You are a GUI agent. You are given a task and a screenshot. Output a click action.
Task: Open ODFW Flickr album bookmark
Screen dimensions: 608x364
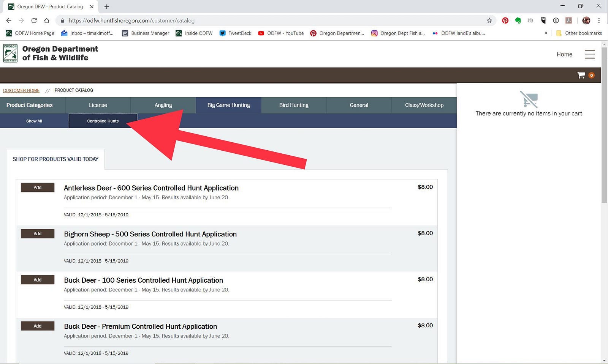[x=459, y=33]
